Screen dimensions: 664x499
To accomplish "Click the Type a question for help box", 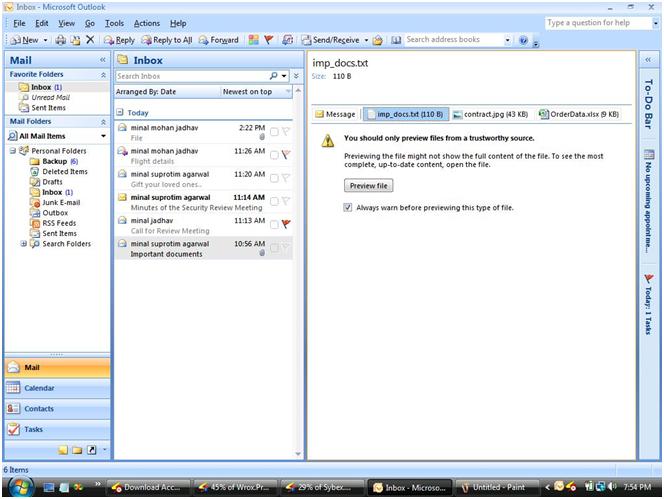I will tap(598, 23).
